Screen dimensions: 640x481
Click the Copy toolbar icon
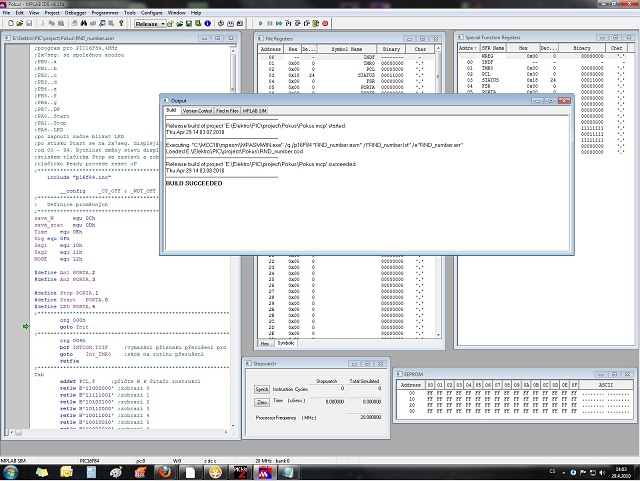(52, 23)
